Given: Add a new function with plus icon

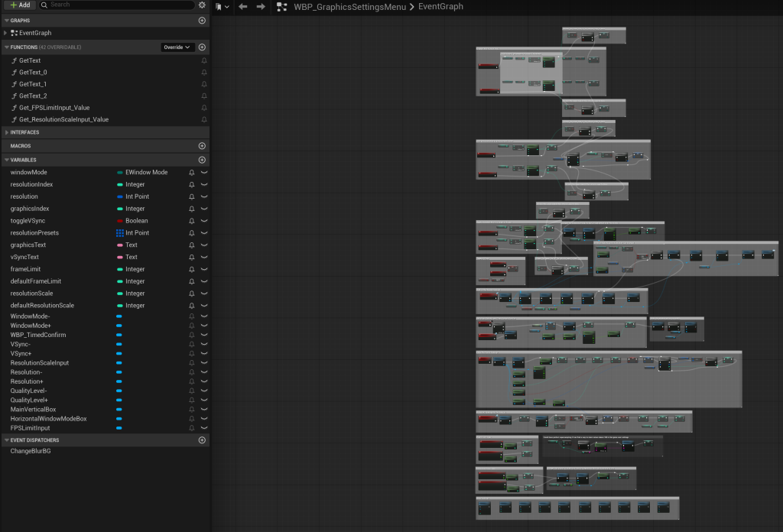Looking at the screenshot, I should click(x=202, y=47).
